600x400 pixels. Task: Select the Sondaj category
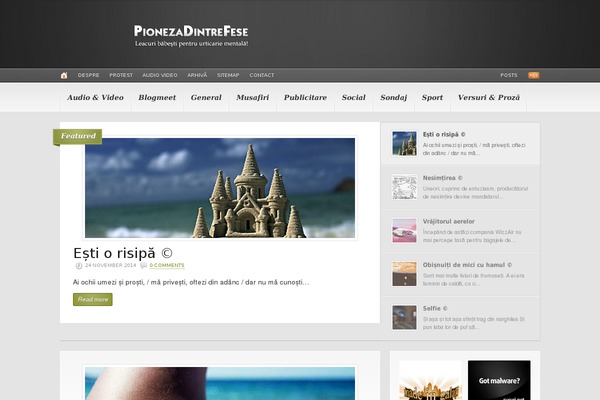click(x=394, y=98)
